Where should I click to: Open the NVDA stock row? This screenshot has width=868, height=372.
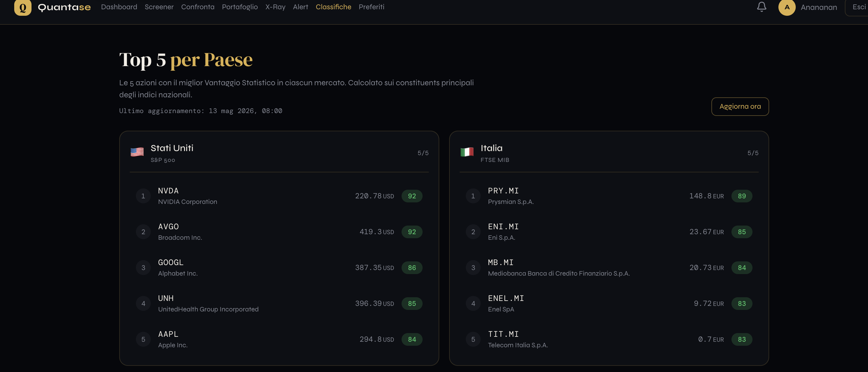pos(279,196)
